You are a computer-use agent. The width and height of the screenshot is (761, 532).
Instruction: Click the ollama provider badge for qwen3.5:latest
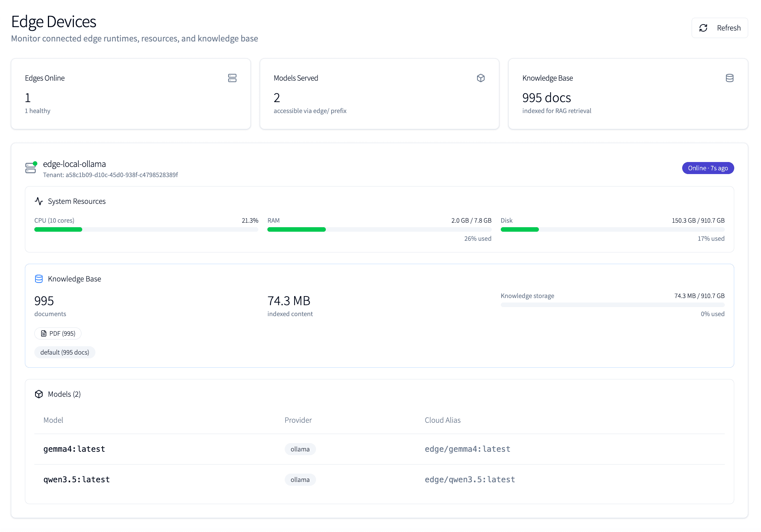300,480
